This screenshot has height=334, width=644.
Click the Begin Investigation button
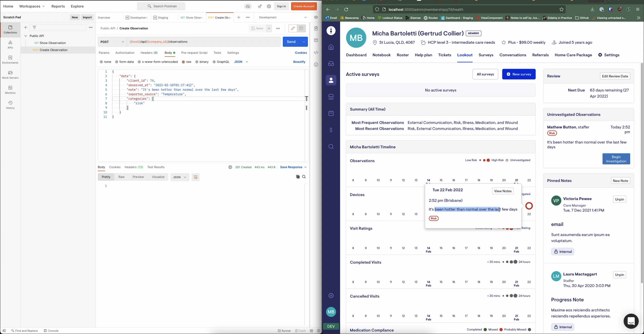tap(616, 159)
